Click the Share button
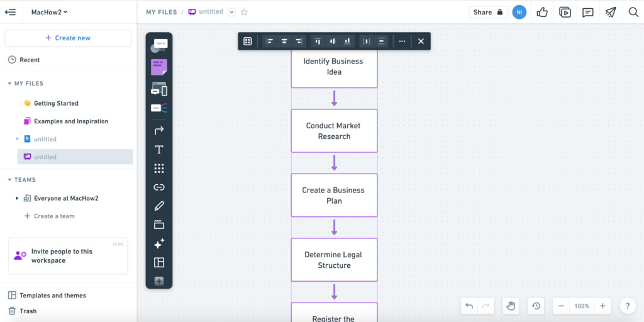 (x=488, y=13)
